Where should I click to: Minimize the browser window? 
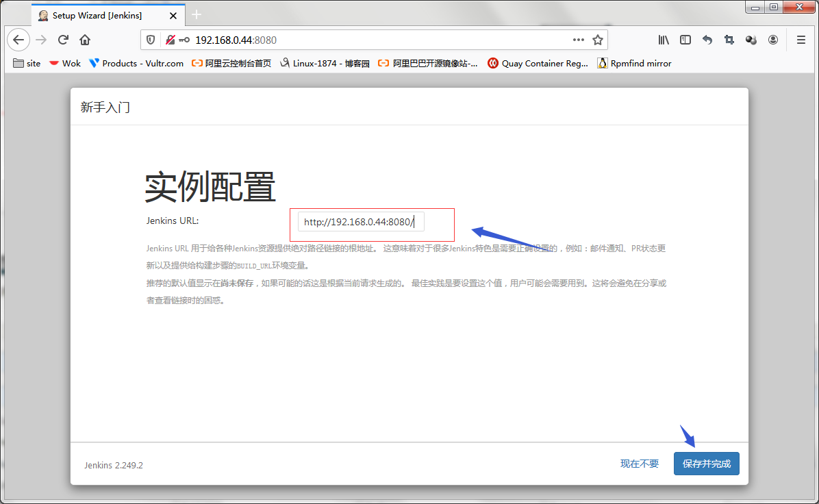click(755, 8)
